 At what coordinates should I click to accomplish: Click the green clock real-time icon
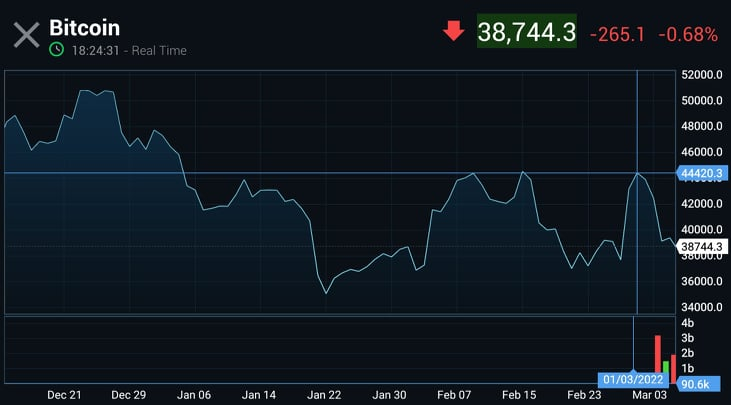(56, 49)
